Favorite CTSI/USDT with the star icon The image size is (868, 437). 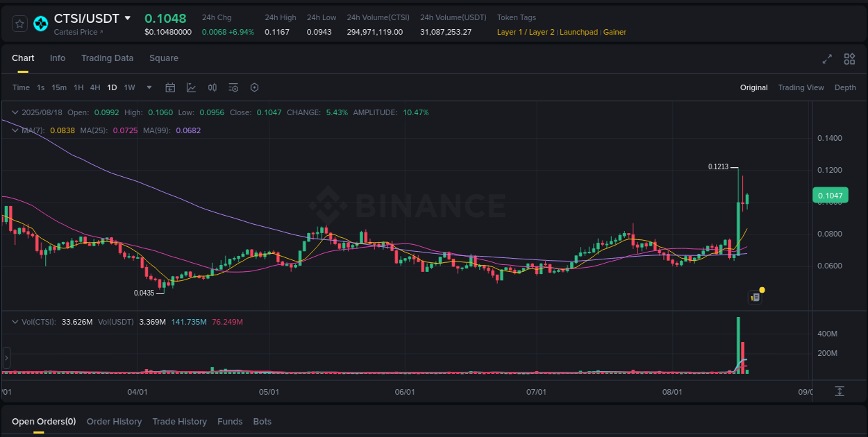19,23
